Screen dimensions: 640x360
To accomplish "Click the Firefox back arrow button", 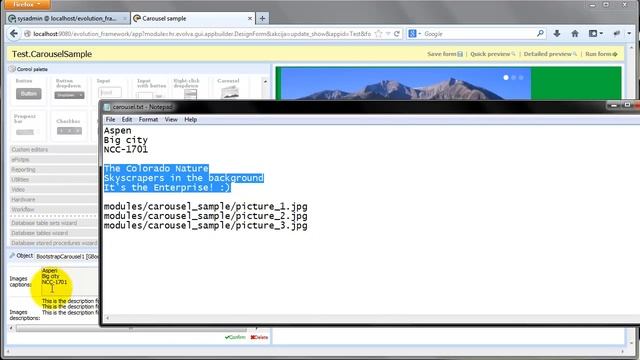I will (13, 34).
